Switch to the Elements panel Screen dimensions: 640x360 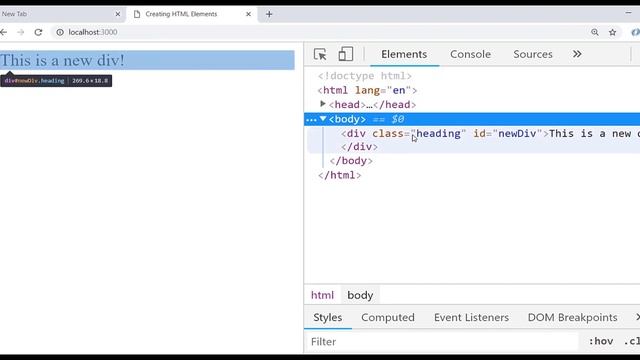[404, 54]
